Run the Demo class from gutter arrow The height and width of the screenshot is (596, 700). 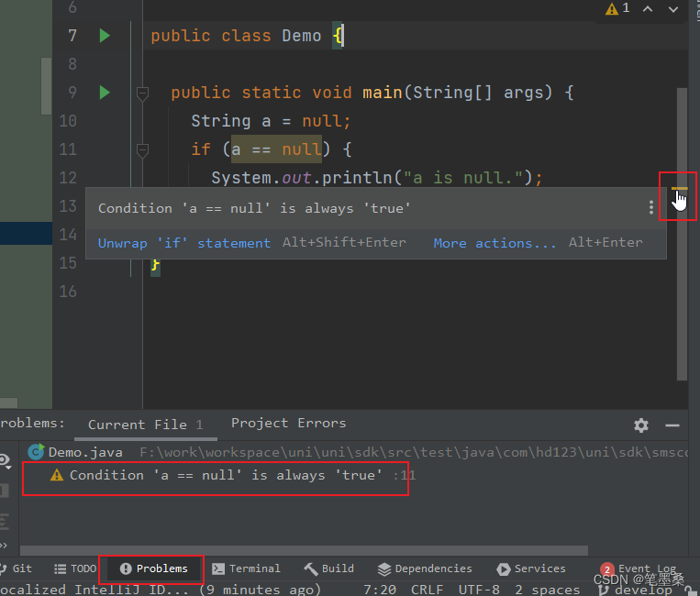pos(105,36)
